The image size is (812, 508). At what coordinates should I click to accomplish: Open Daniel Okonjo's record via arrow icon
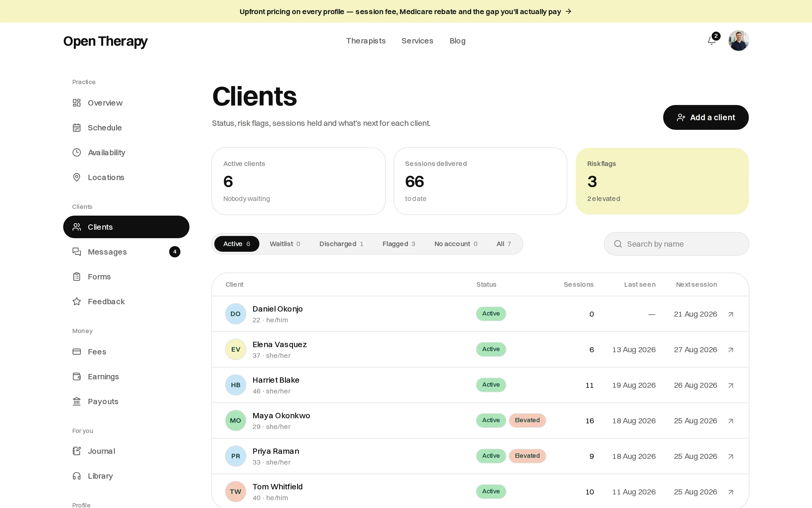point(731,314)
